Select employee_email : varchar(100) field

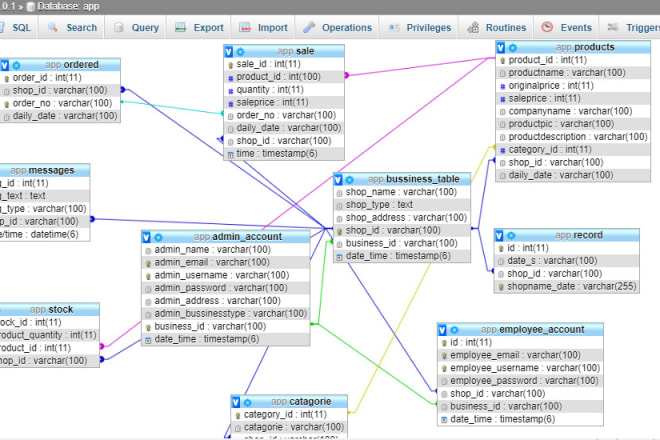click(521, 355)
